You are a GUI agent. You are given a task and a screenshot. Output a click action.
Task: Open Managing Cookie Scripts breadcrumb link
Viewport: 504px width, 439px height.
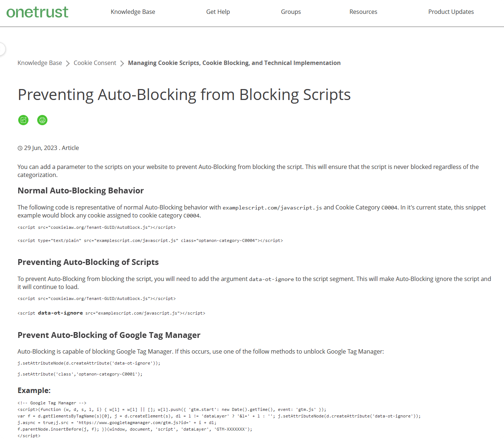[x=234, y=63]
